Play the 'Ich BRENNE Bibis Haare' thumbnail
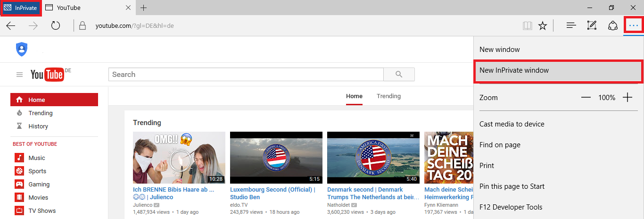644x219 pixels. (179, 158)
